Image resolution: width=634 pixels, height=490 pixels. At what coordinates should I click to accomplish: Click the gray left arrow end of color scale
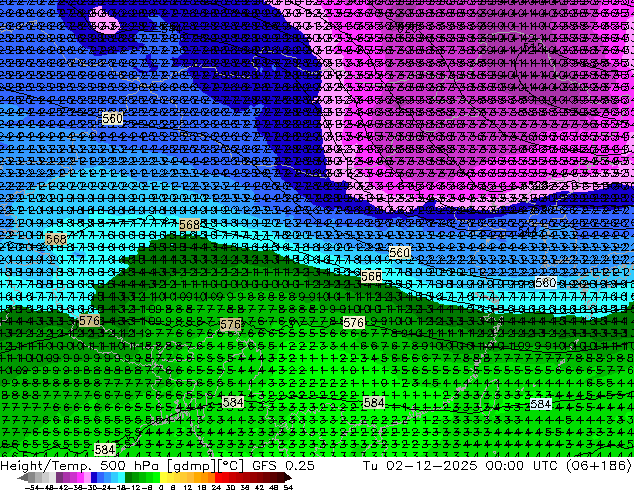22,478
